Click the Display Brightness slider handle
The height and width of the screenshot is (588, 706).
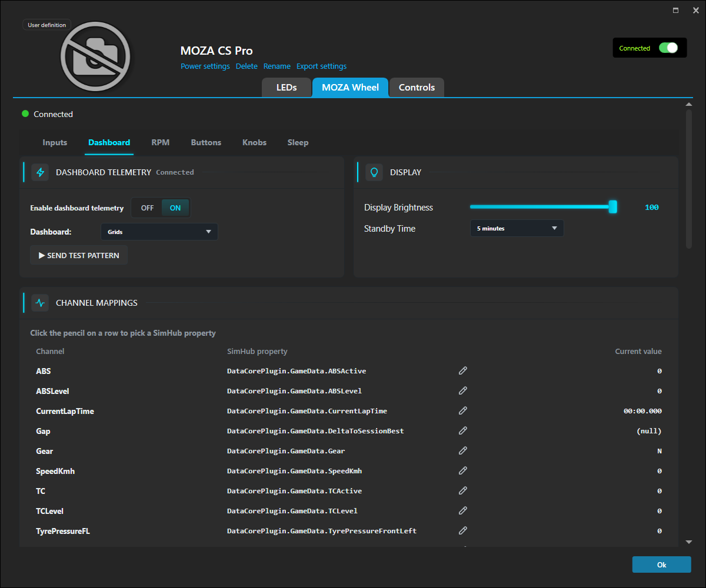point(612,207)
